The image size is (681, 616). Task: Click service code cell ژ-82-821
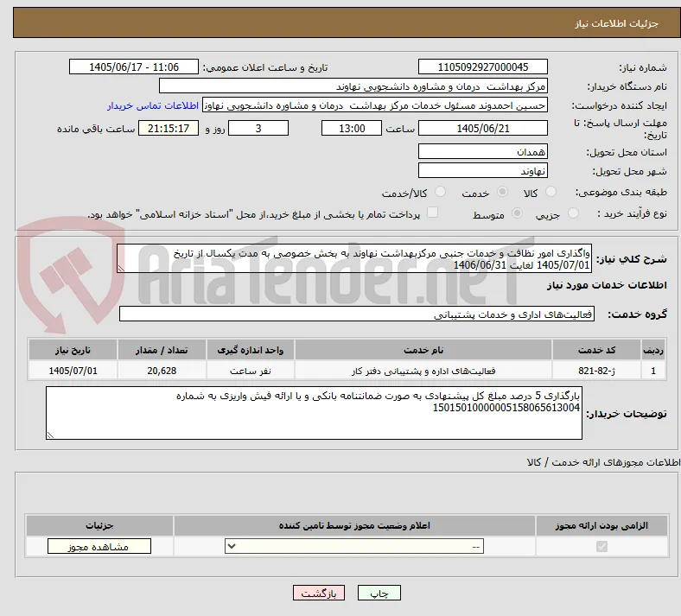597,371
